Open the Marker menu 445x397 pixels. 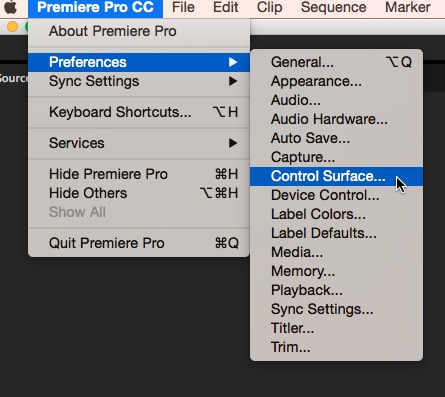pyautogui.click(x=407, y=7)
